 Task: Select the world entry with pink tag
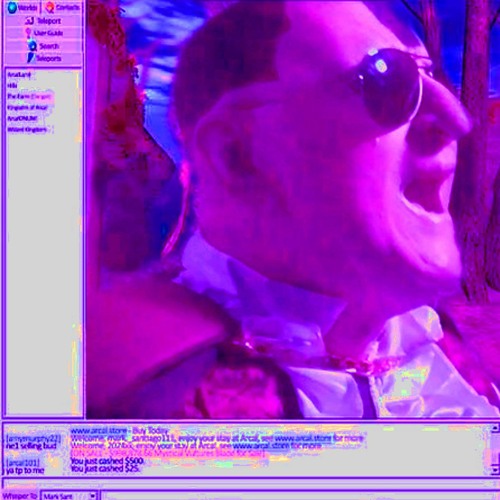coord(29,97)
